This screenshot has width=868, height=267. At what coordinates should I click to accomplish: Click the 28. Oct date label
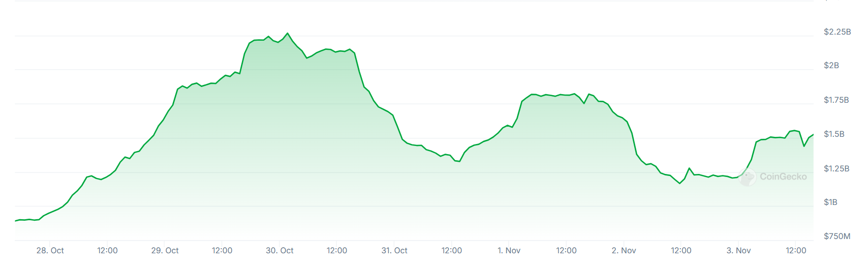pyautogui.click(x=50, y=251)
